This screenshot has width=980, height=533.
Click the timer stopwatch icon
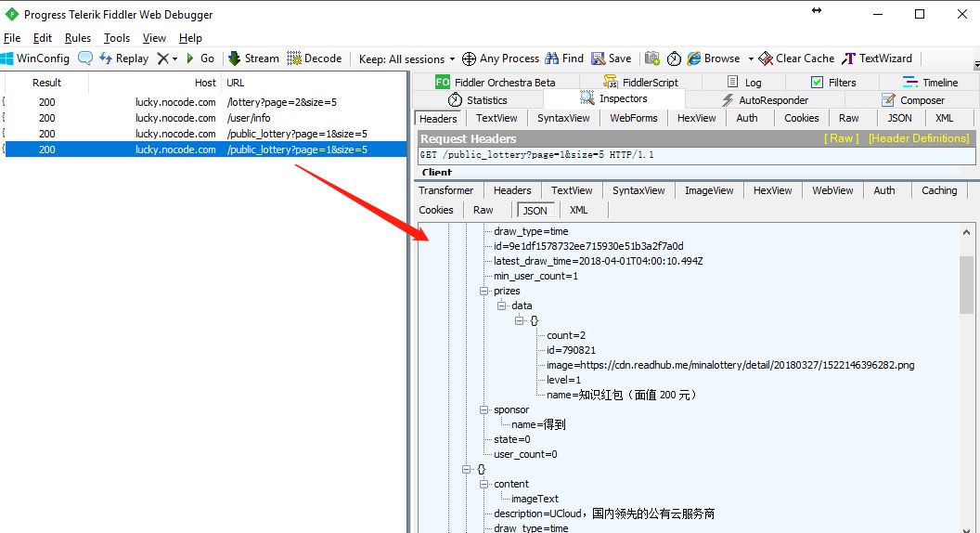[674, 58]
